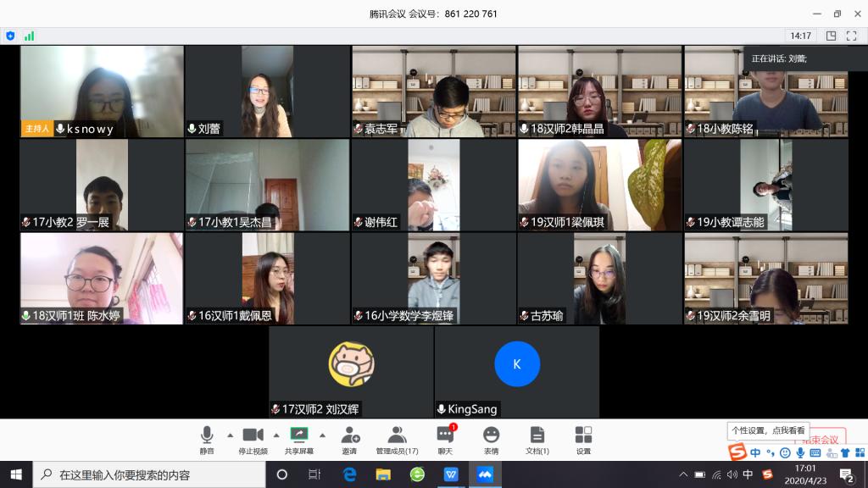Expand audio options arrow beside mute
The height and width of the screenshot is (488, 868).
[x=230, y=435]
